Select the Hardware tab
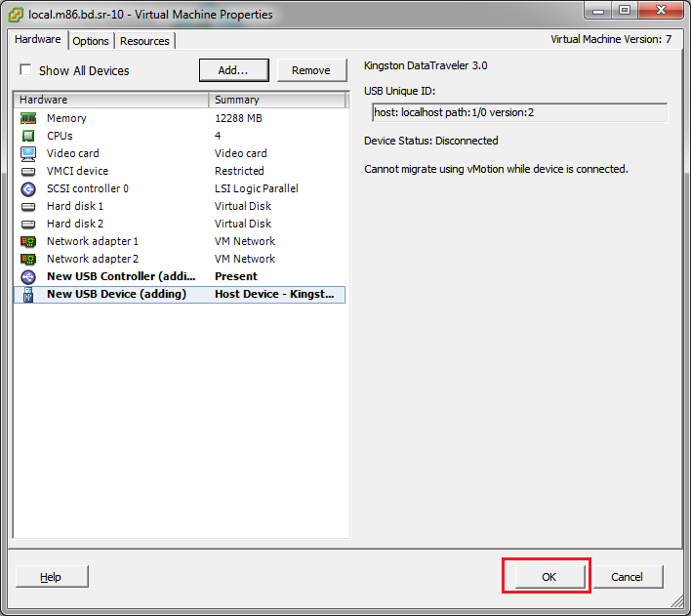691x616 pixels. tap(38, 40)
